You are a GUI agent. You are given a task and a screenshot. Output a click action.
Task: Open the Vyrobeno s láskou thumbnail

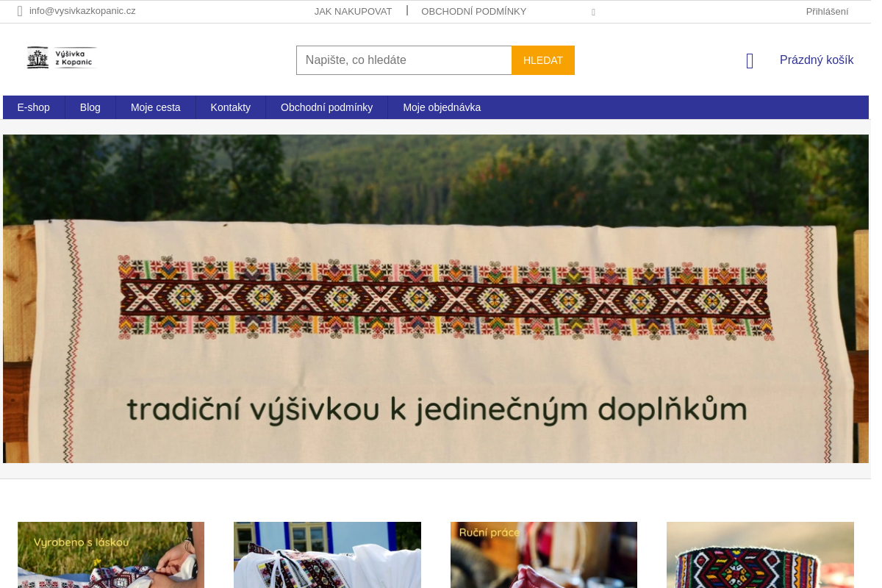tap(111, 555)
